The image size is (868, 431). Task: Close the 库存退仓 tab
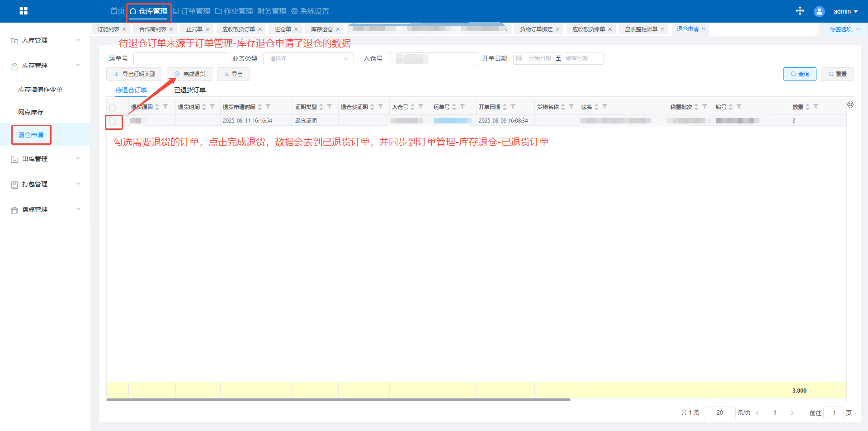point(338,29)
